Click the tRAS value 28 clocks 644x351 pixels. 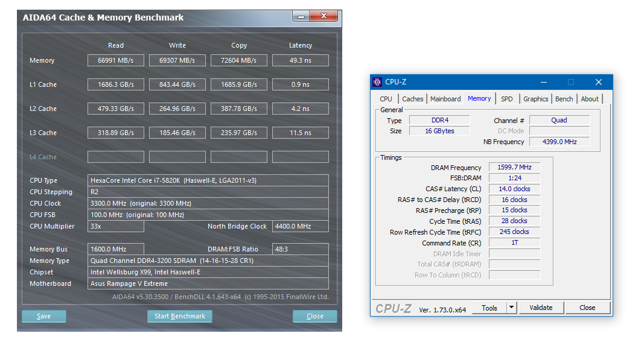click(x=515, y=221)
